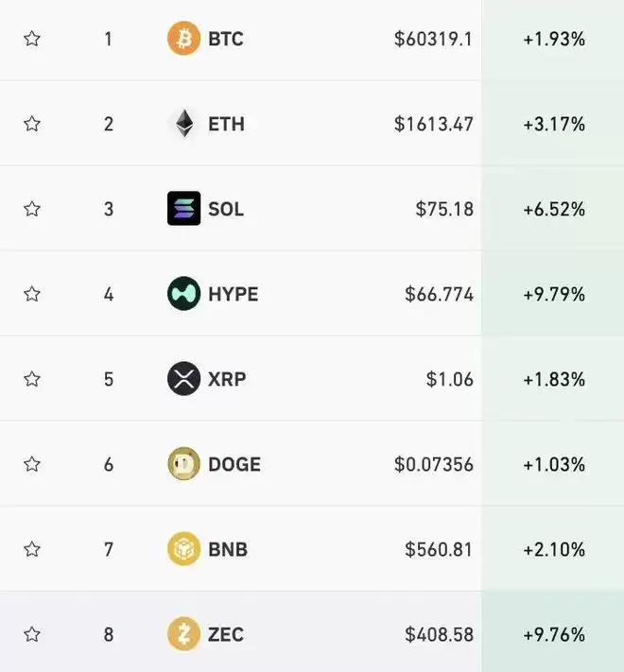Favorite BTC with its star toggle
The image size is (624, 672).
[x=32, y=39]
